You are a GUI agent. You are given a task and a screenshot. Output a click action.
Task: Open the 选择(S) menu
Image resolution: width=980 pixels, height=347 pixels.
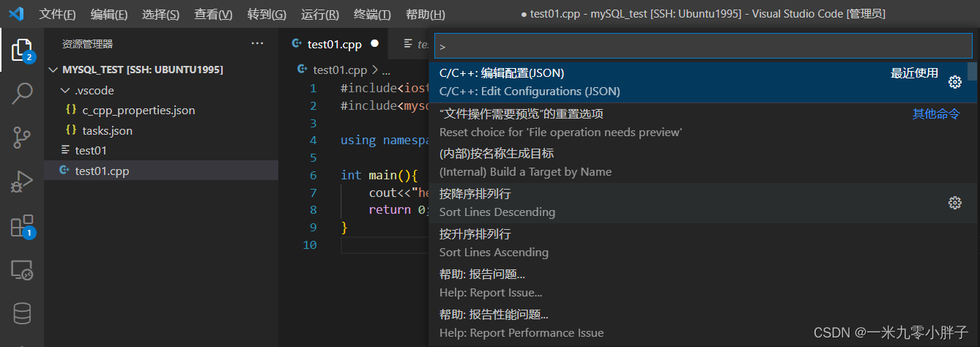click(160, 15)
